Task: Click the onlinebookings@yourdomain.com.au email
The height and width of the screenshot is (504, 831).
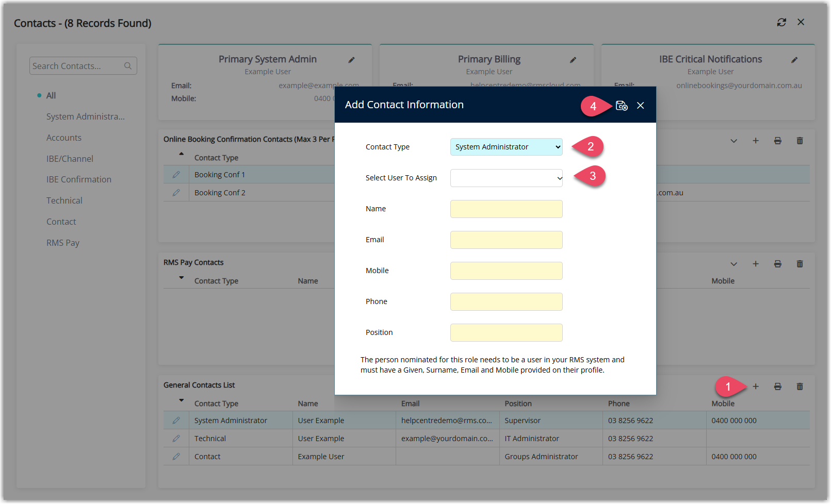Action: pyautogui.click(x=739, y=86)
